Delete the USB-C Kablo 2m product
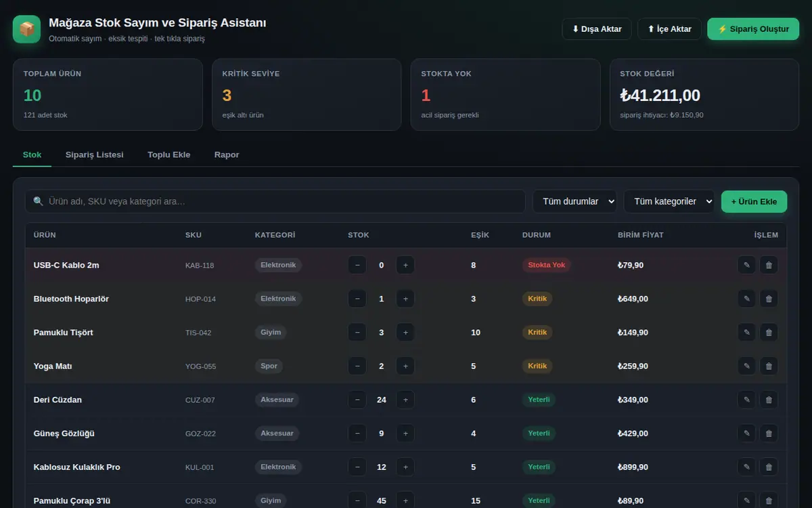This screenshot has height=508, width=812. (x=769, y=265)
